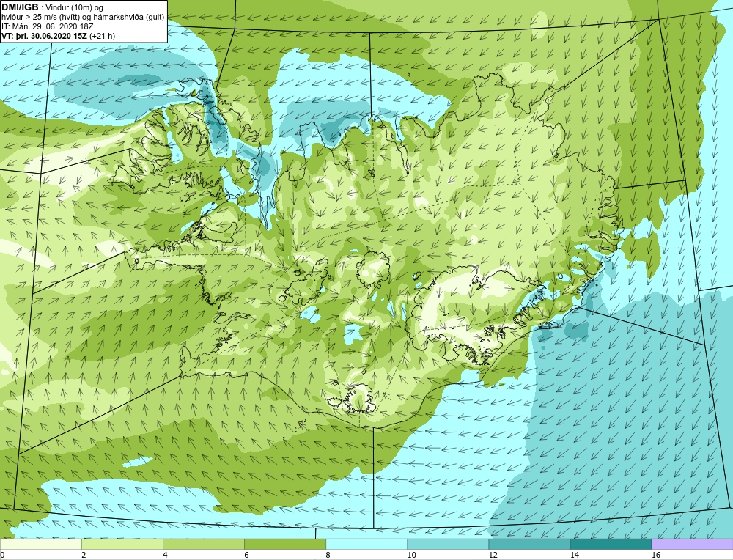This screenshot has height=560, width=733.
Task: Click the 14–16 m/s dark teal legend swatch
Action: coord(610,544)
